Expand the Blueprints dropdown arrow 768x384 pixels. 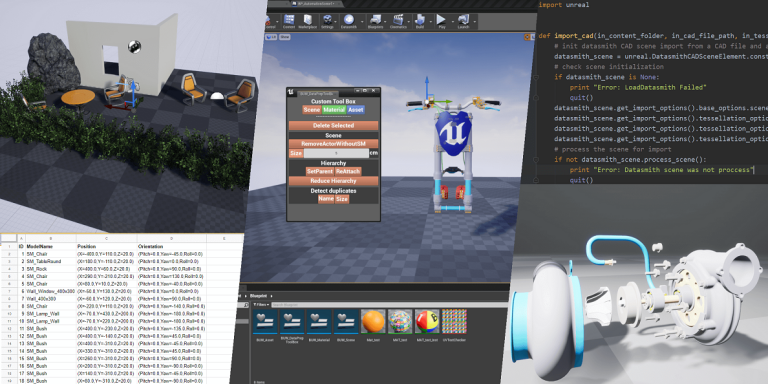pyautogui.click(x=385, y=22)
